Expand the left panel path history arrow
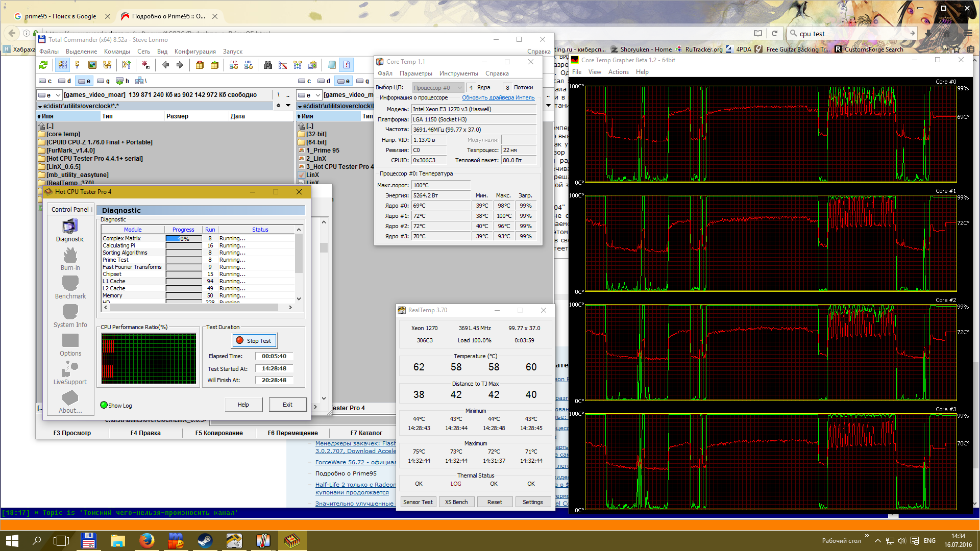Image resolution: width=980 pixels, height=551 pixels. point(288,106)
